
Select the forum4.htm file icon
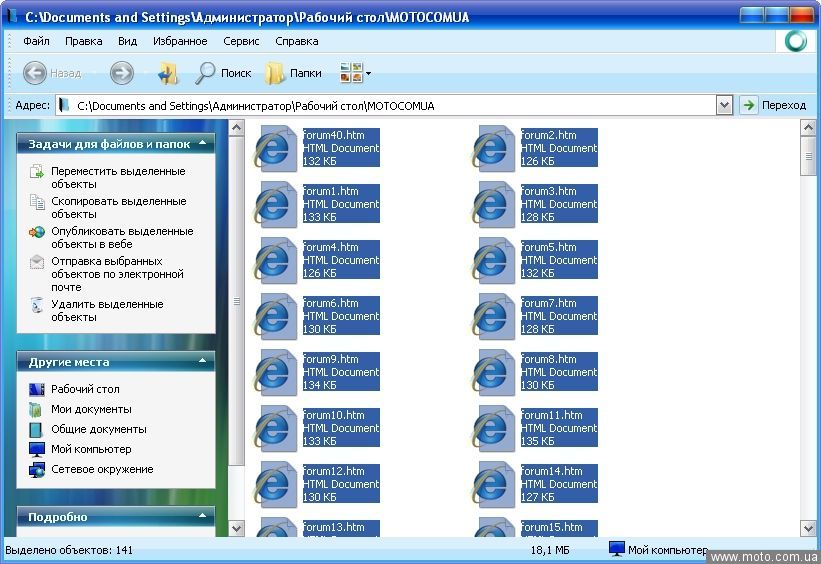(275, 260)
